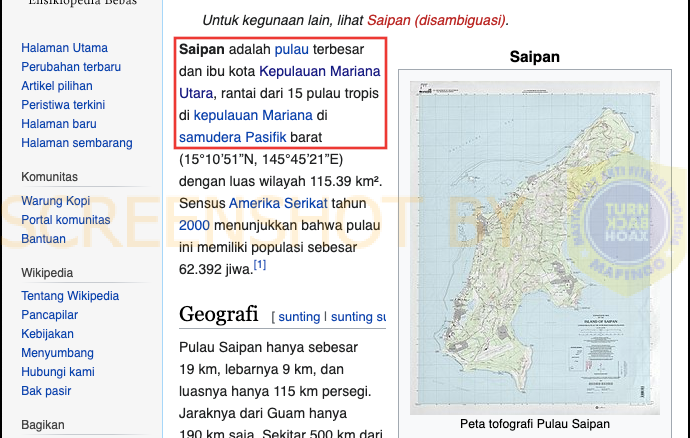Open Portal komunitas link
The height and width of the screenshot is (438, 690).
[x=66, y=219]
